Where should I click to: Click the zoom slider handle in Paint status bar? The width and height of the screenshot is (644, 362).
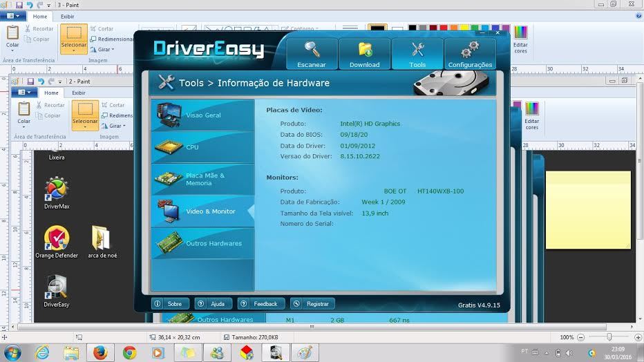pos(609,337)
